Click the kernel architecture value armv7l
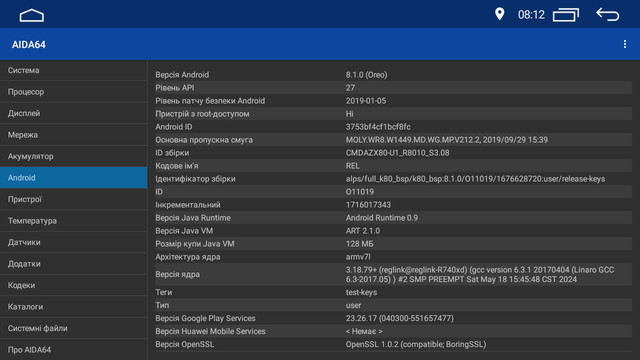 358,257
